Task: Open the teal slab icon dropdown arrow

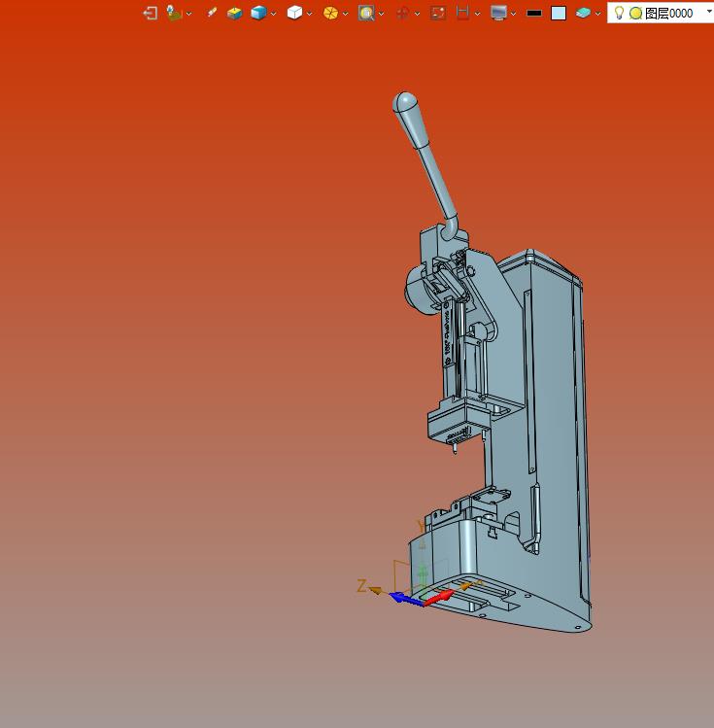Action: pos(598,14)
